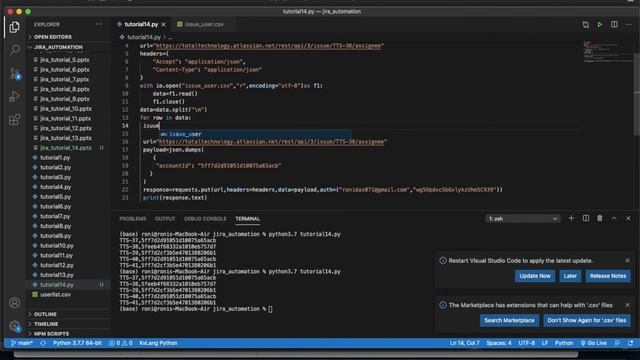The height and width of the screenshot is (360, 640).
Task: Accept the issue_user autocomplete suggestion
Action: [x=255, y=134]
